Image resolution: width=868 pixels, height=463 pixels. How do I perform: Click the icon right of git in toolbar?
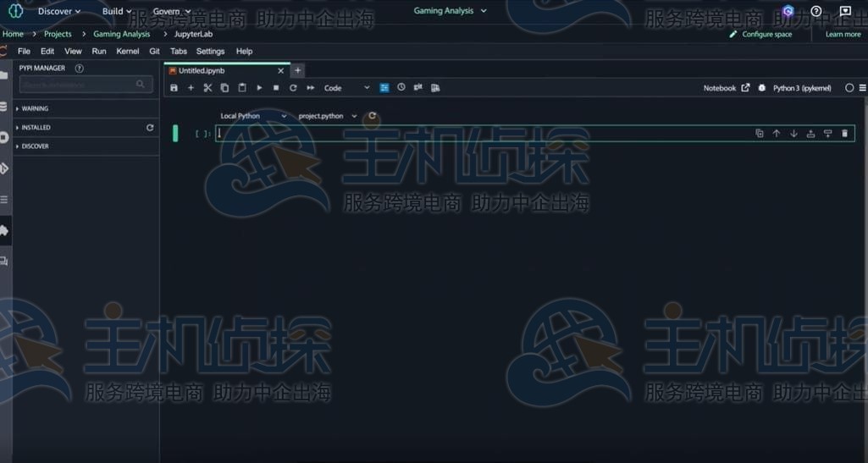pyautogui.click(x=435, y=88)
